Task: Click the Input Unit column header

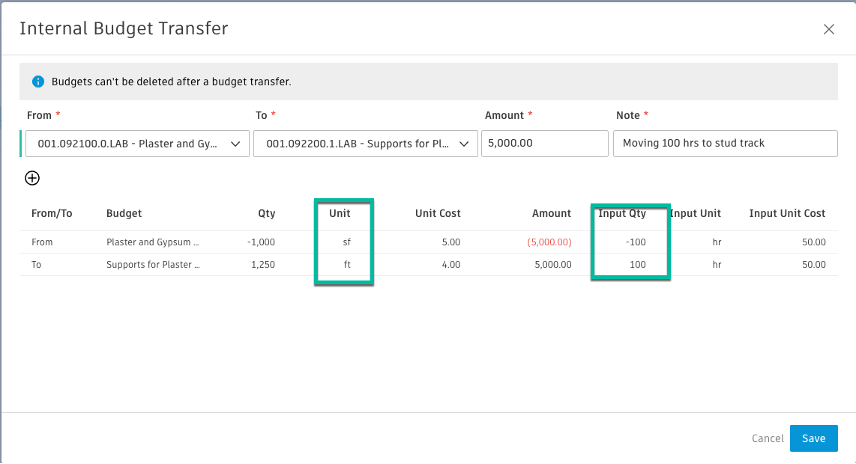Action: pos(696,213)
